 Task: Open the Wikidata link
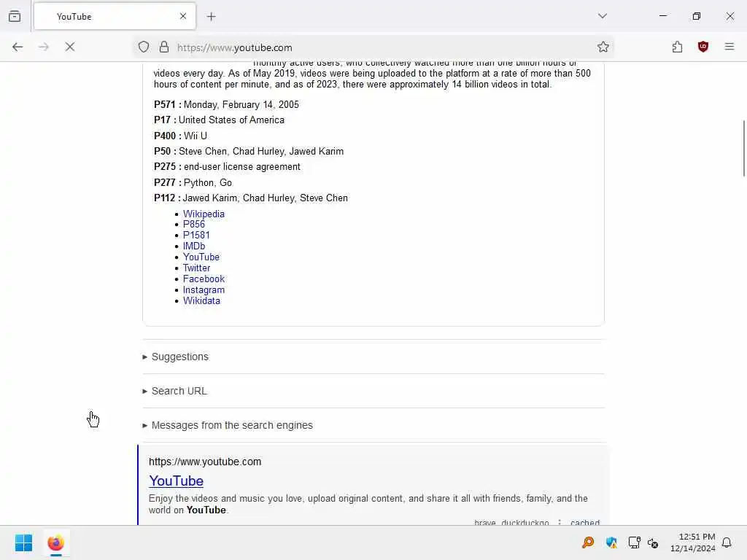[x=201, y=301]
